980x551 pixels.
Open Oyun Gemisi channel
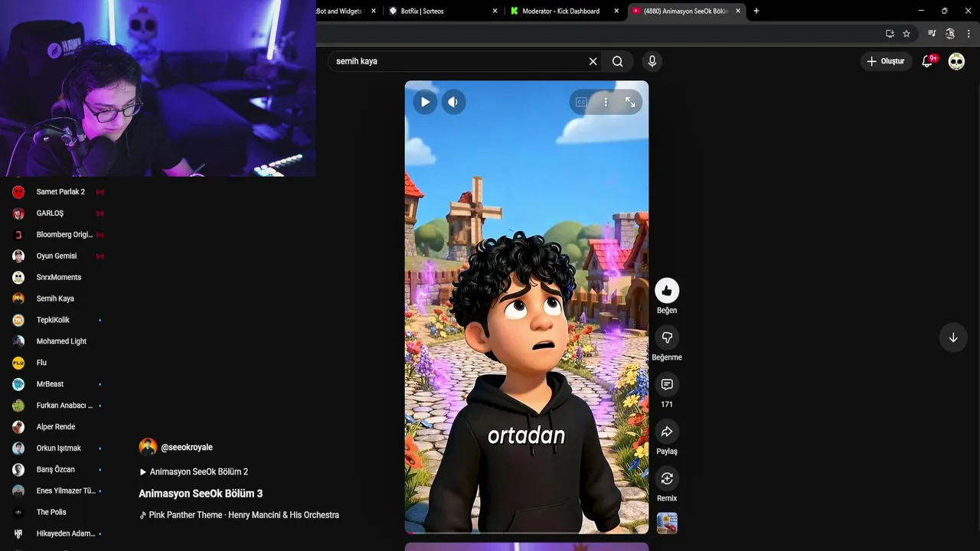click(x=58, y=256)
